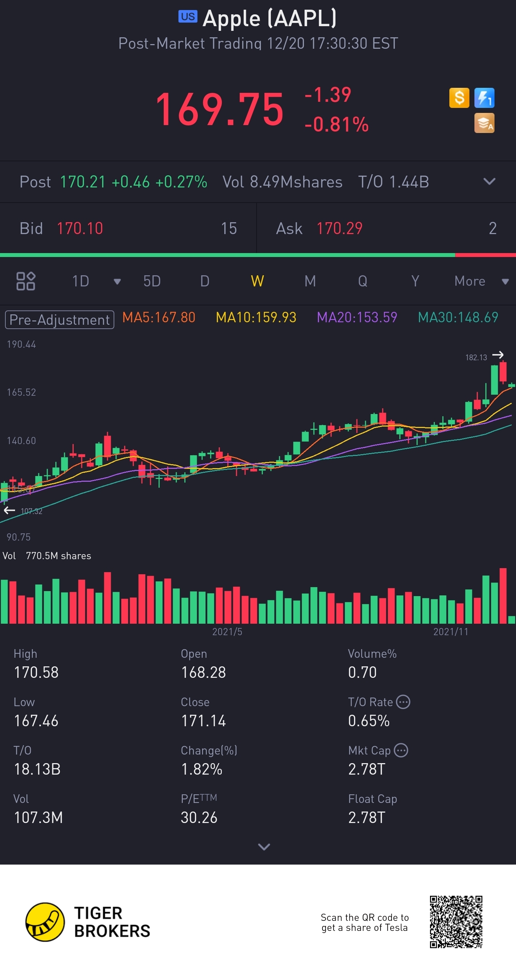Switch to the 5D chart tab

pos(152,281)
